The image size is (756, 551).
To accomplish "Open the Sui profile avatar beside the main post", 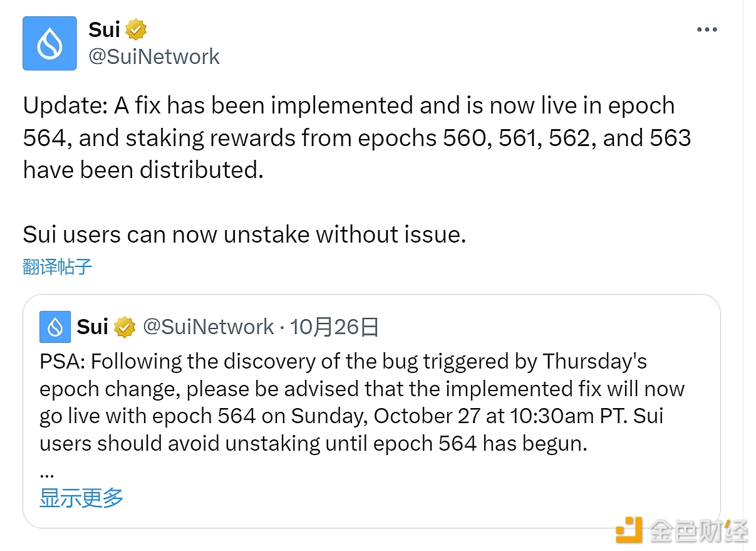I will (49, 43).
